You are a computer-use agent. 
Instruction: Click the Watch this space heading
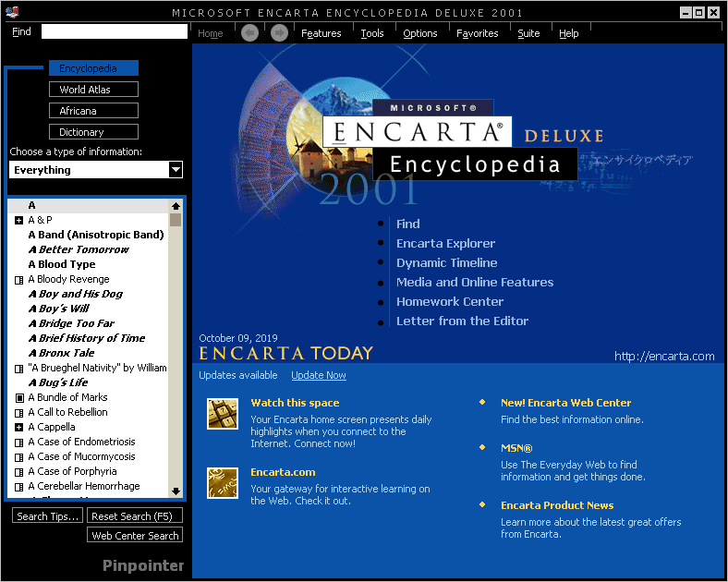click(x=295, y=403)
